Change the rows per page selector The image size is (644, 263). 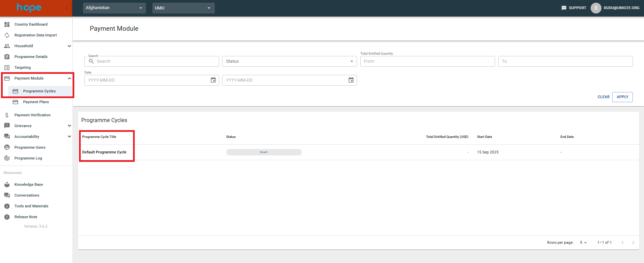(583, 242)
